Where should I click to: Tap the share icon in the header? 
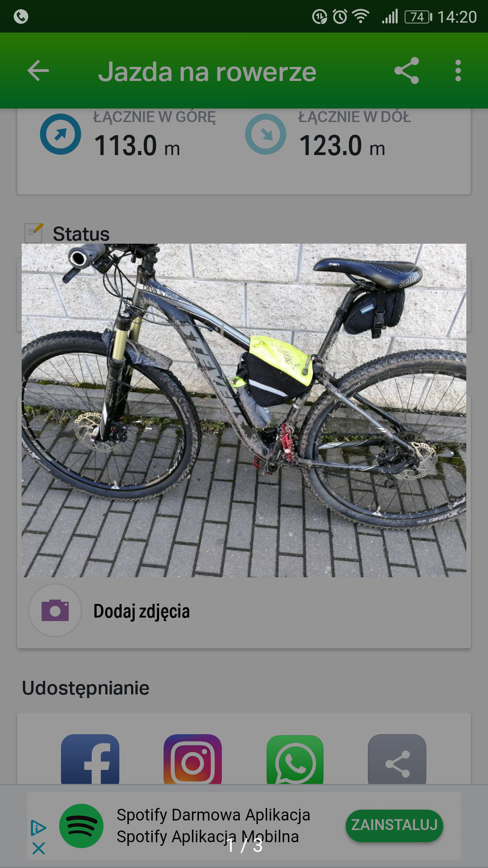coord(407,71)
